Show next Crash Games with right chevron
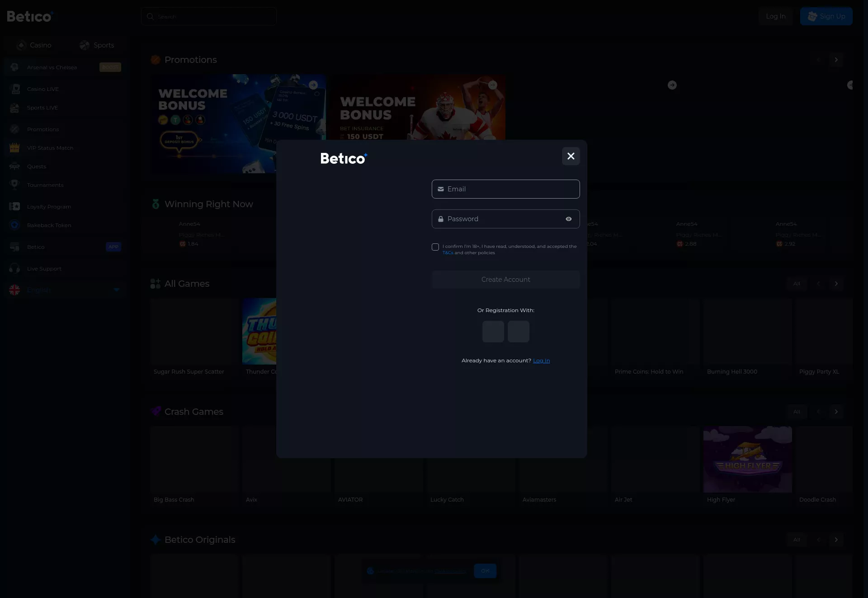 pos(836,412)
